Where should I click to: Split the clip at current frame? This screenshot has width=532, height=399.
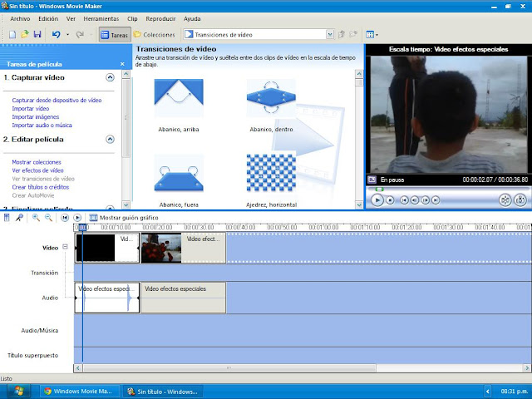(x=505, y=200)
